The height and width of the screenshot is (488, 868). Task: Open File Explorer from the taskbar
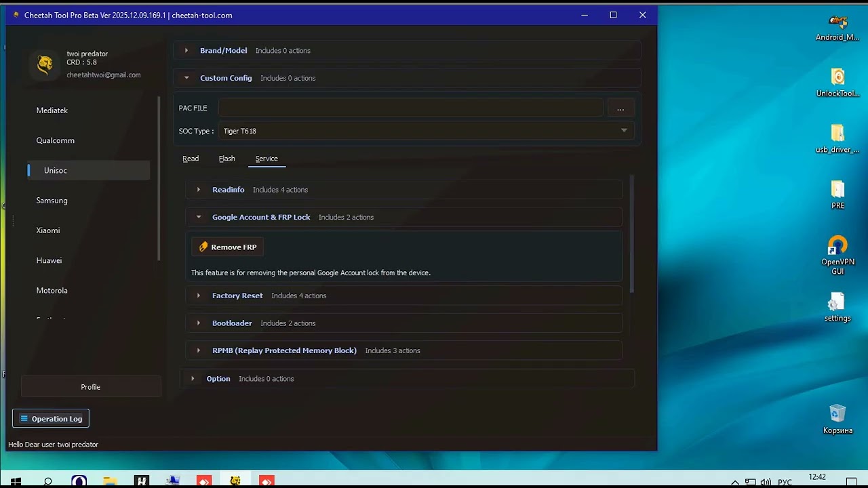[x=110, y=482]
